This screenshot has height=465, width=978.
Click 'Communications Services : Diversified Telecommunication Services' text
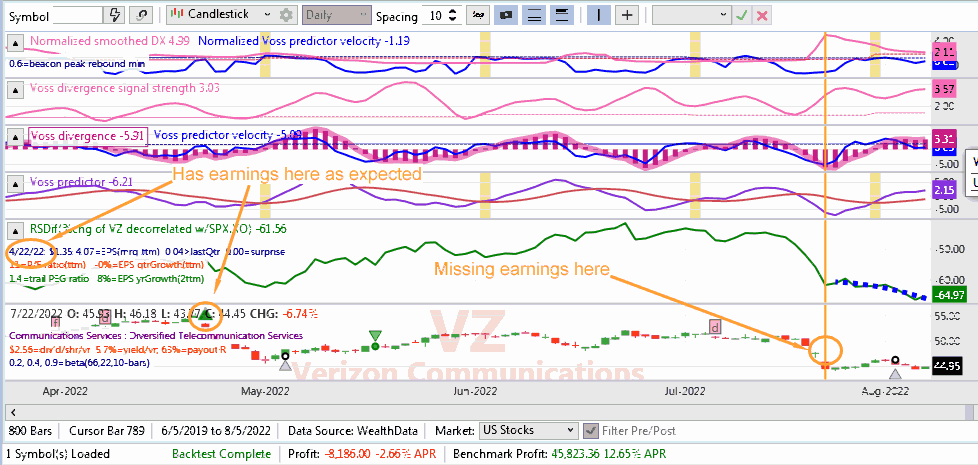pos(156,335)
